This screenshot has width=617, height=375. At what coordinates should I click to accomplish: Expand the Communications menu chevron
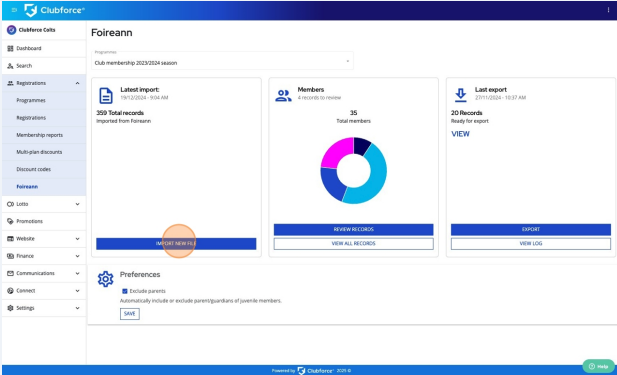(x=78, y=273)
